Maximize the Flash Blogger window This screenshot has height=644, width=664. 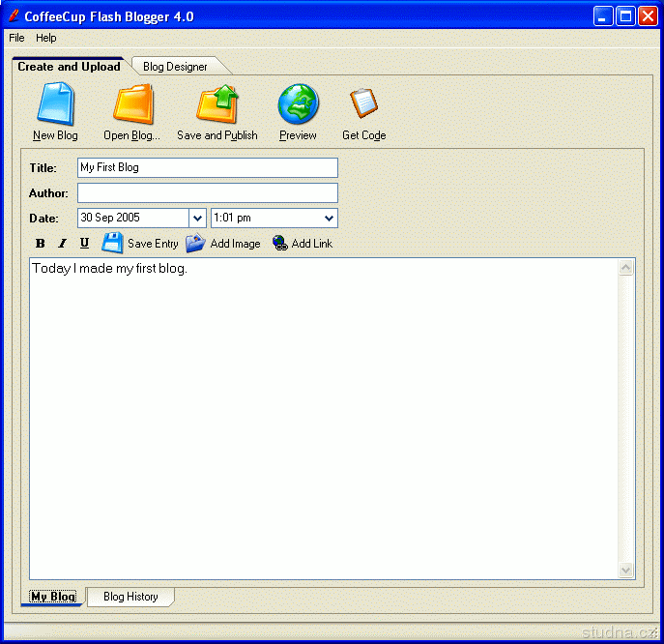[625, 16]
